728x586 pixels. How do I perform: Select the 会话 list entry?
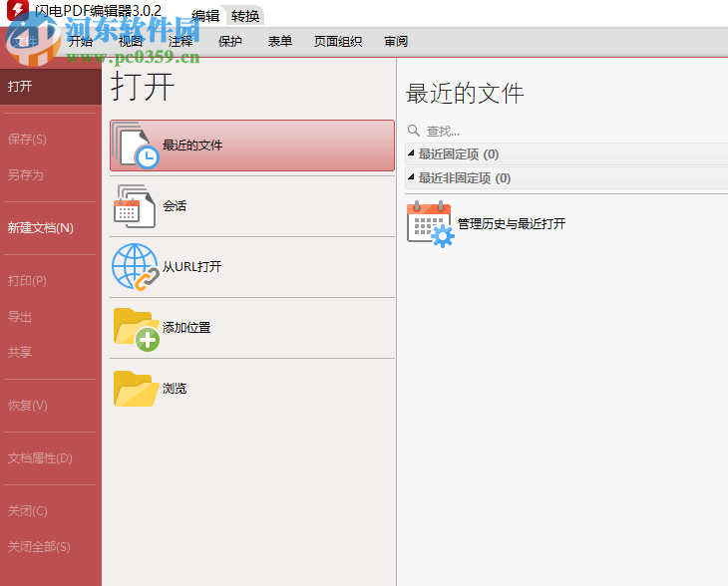[x=252, y=206]
